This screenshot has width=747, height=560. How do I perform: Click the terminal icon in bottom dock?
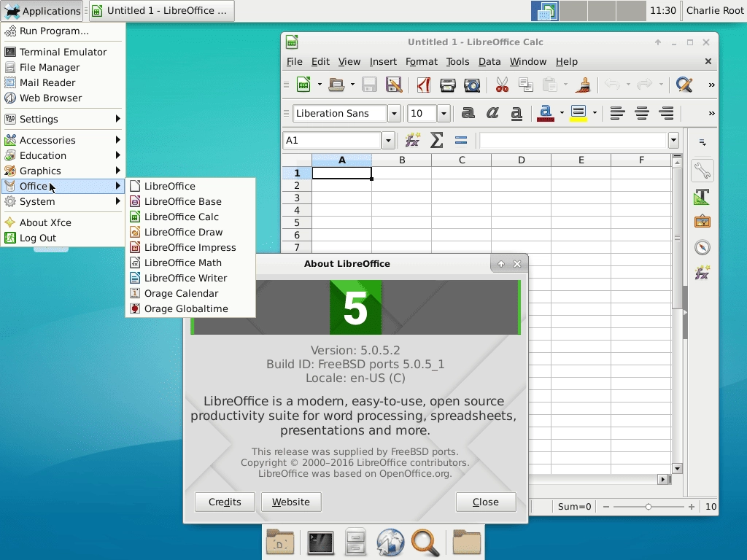click(x=320, y=542)
